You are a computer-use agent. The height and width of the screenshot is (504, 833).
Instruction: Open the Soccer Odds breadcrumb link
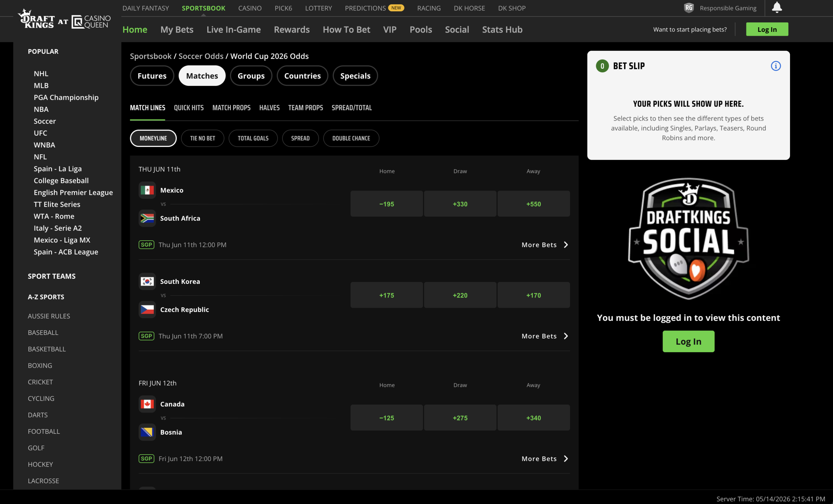201,56
